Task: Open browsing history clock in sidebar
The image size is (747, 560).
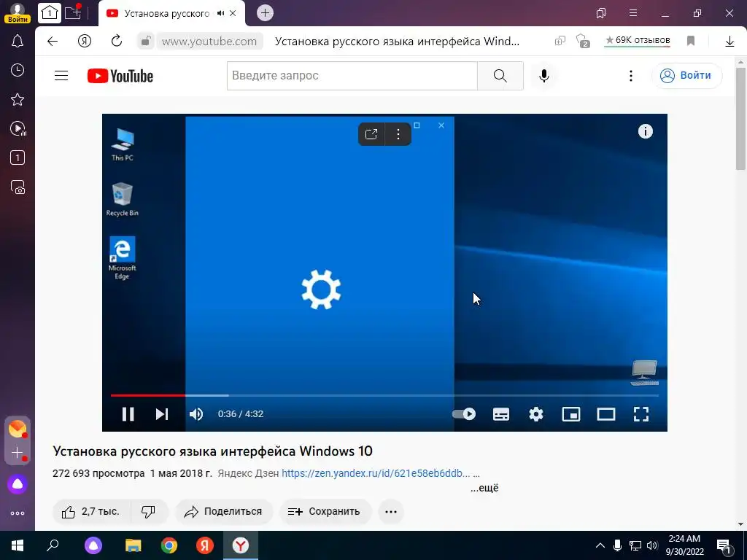Action: coord(18,70)
